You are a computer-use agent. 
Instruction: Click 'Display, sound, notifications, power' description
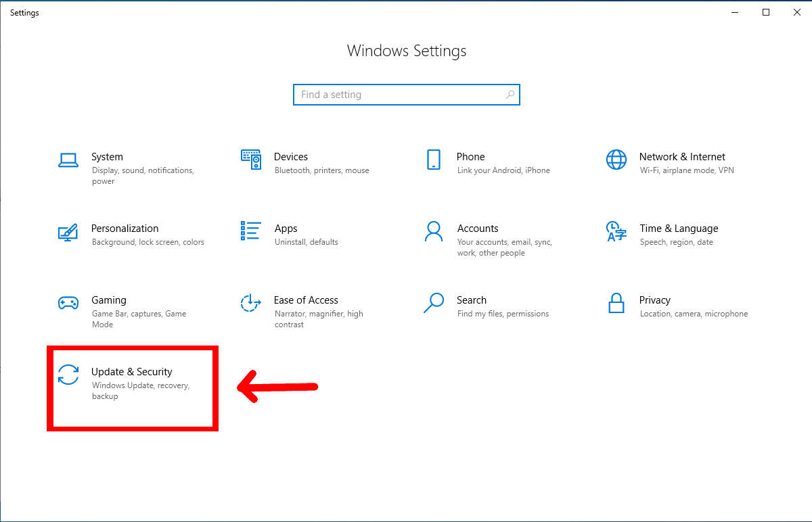click(143, 176)
